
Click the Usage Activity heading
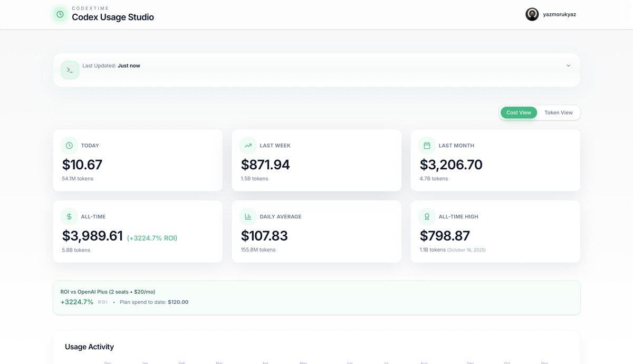(89, 347)
